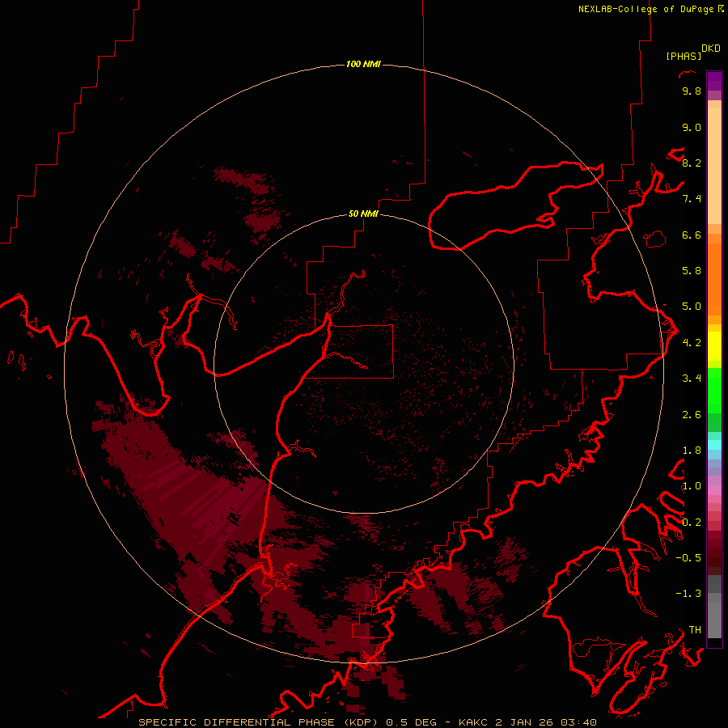
Task: Click the 0.5 DEG elevation text
Action: tap(412, 722)
